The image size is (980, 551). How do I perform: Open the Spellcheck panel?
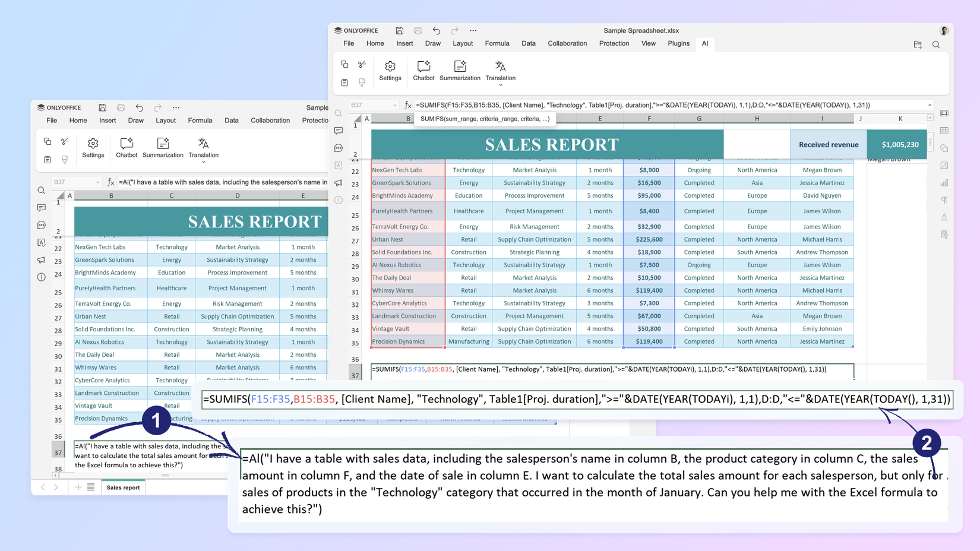point(339,165)
